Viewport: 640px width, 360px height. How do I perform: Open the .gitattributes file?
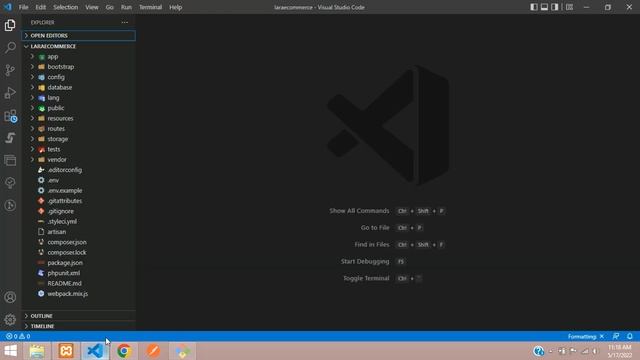(78, 201)
